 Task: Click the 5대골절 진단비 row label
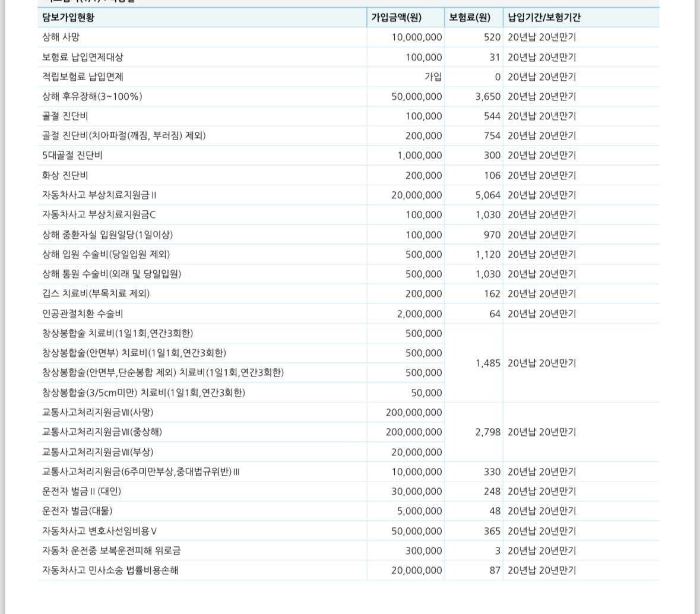point(72,155)
